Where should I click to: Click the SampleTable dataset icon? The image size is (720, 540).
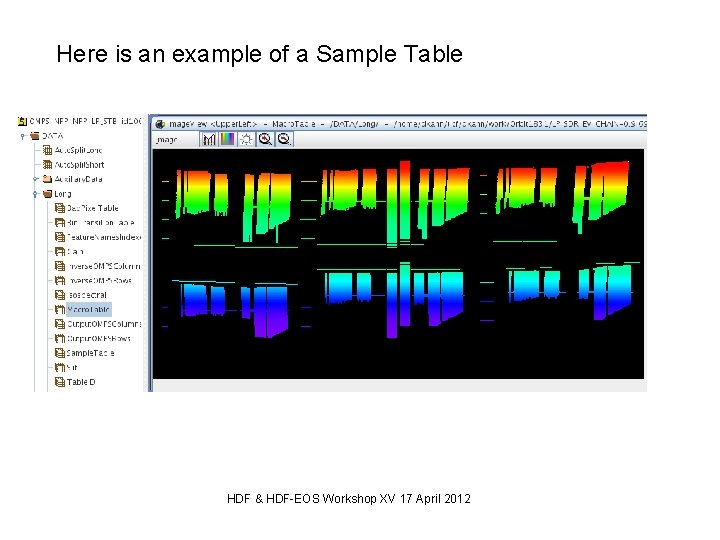60,353
